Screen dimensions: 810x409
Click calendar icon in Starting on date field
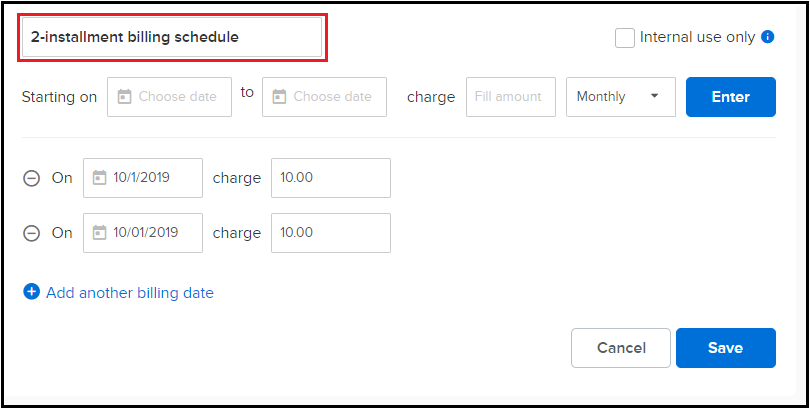point(124,97)
